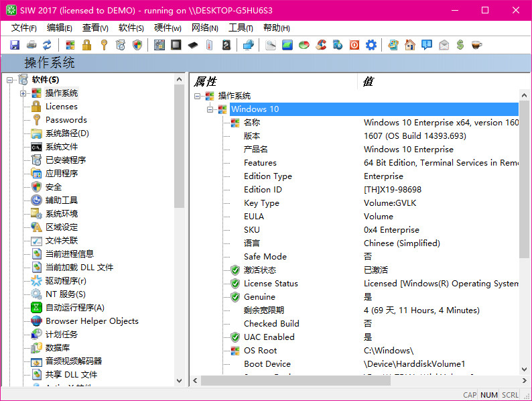Select 系统路径(D) in the tree

pos(67,133)
